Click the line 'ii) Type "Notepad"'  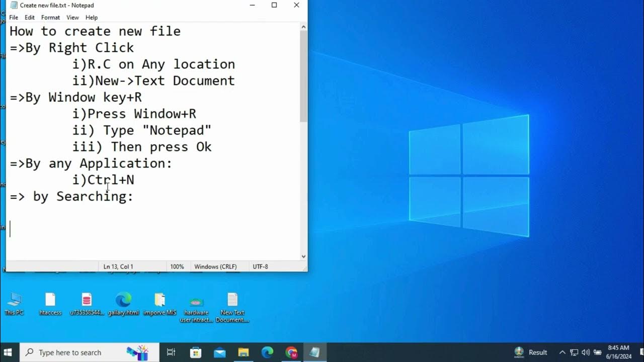(142, 131)
